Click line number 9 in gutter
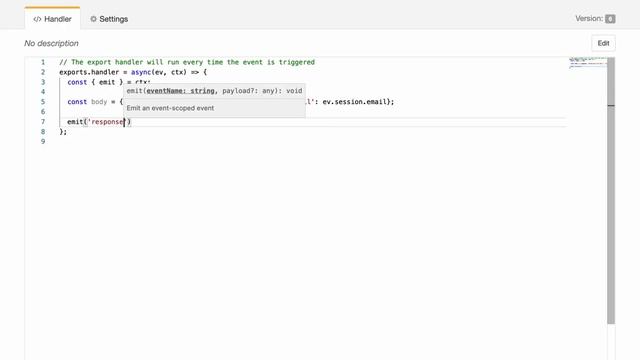The image size is (640, 360). point(43,142)
